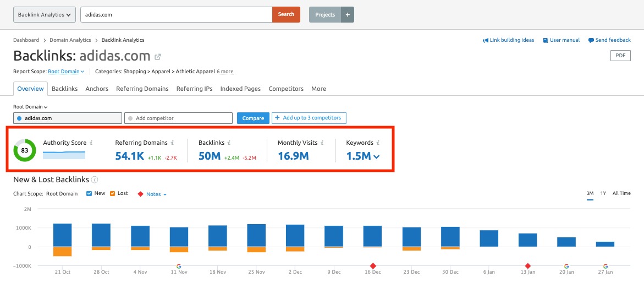The width and height of the screenshot is (644, 288).
Task: Switch to the Indexed Pages tab
Action: click(240, 89)
